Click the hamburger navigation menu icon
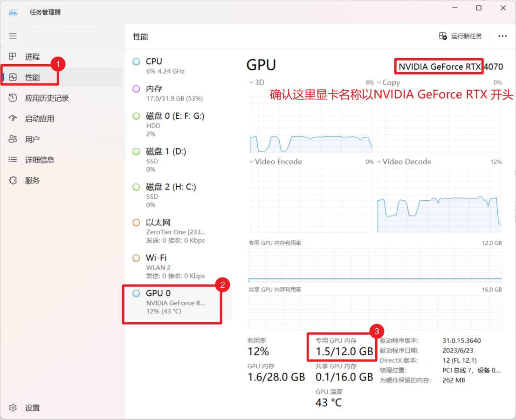The height and width of the screenshot is (420, 516). tap(13, 36)
